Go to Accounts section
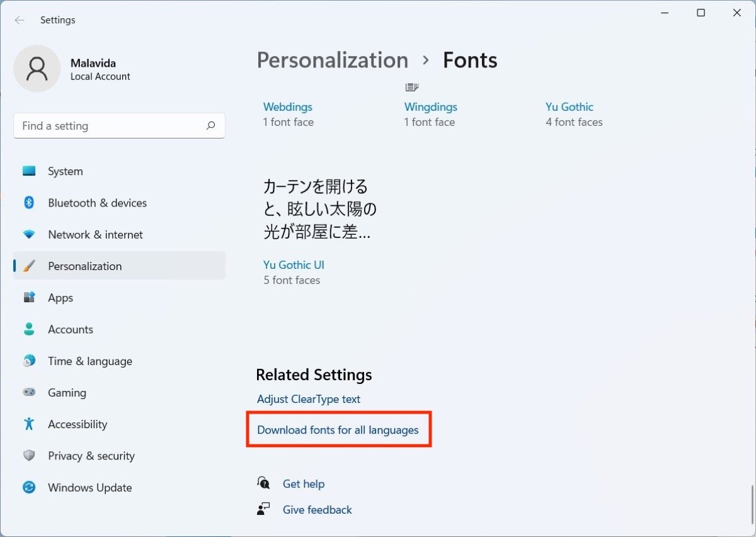 click(119, 329)
